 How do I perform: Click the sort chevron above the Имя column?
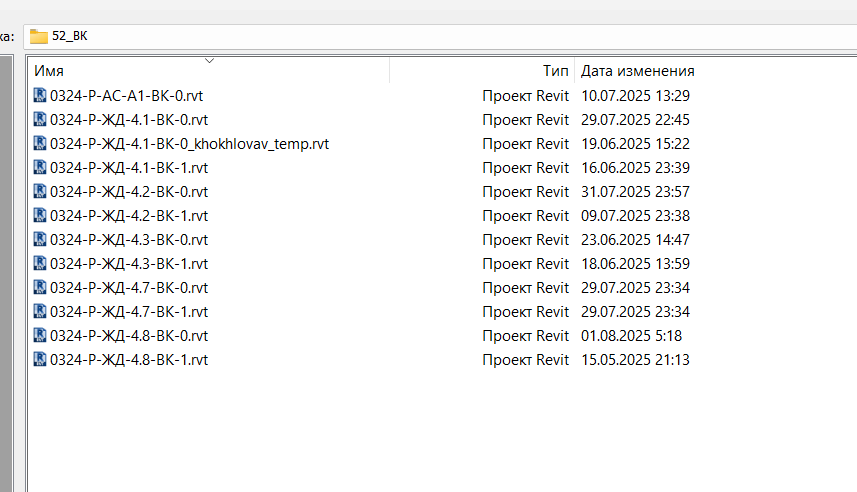(x=209, y=60)
